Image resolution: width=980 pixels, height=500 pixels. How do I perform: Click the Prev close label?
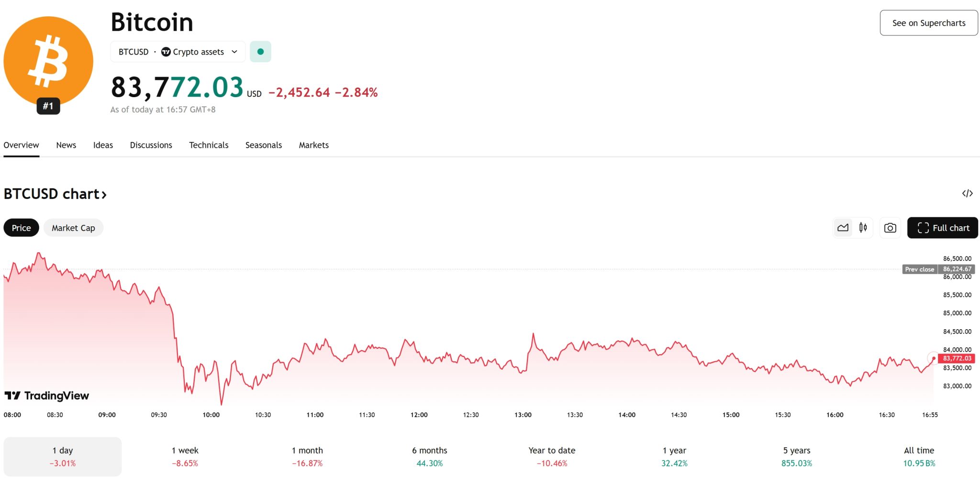(920, 269)
